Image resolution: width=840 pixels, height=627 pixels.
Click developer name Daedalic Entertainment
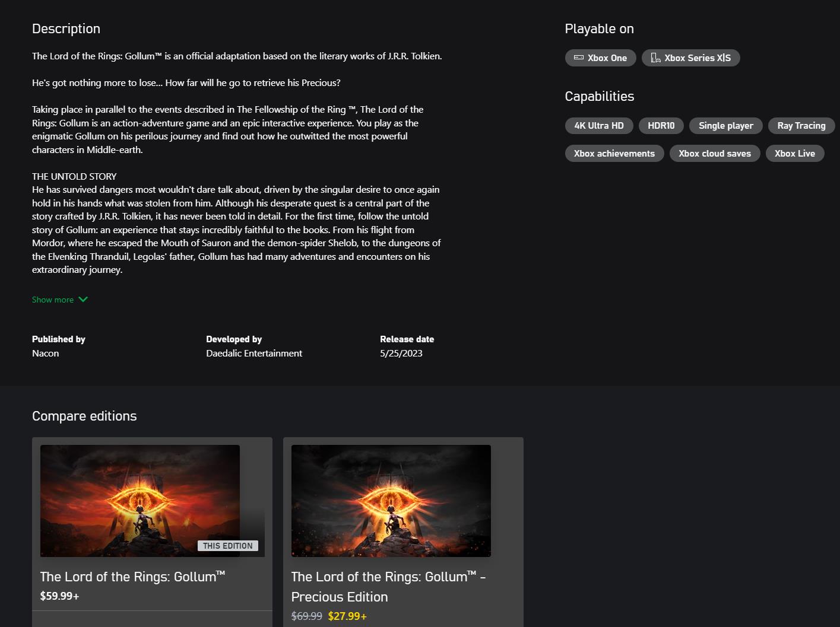(254, 354)
